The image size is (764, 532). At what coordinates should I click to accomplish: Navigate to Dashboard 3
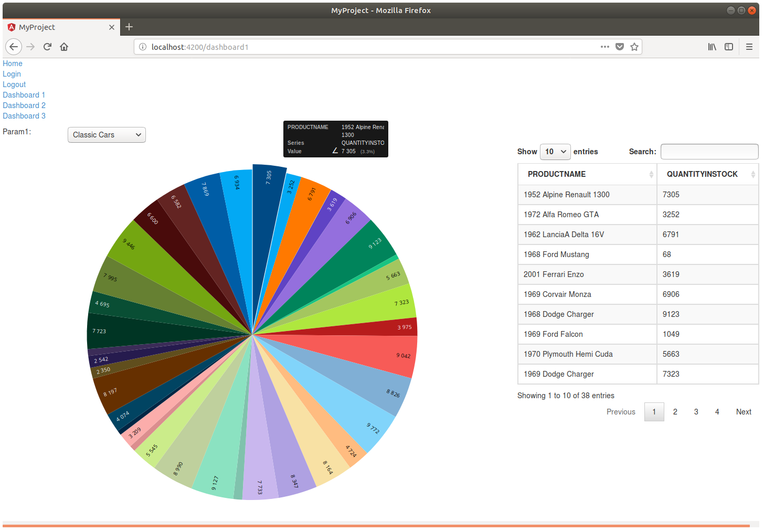coord(24,116)
